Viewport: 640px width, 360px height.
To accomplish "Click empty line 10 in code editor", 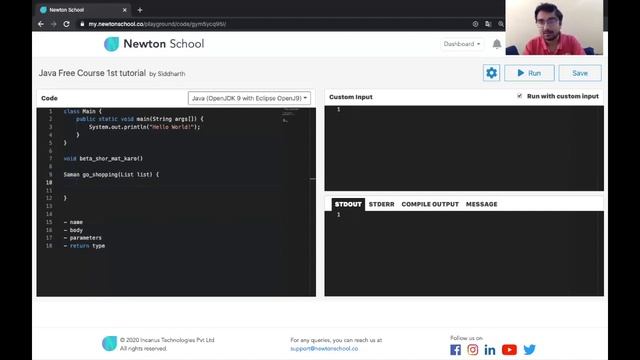I will tap(171, 182).
